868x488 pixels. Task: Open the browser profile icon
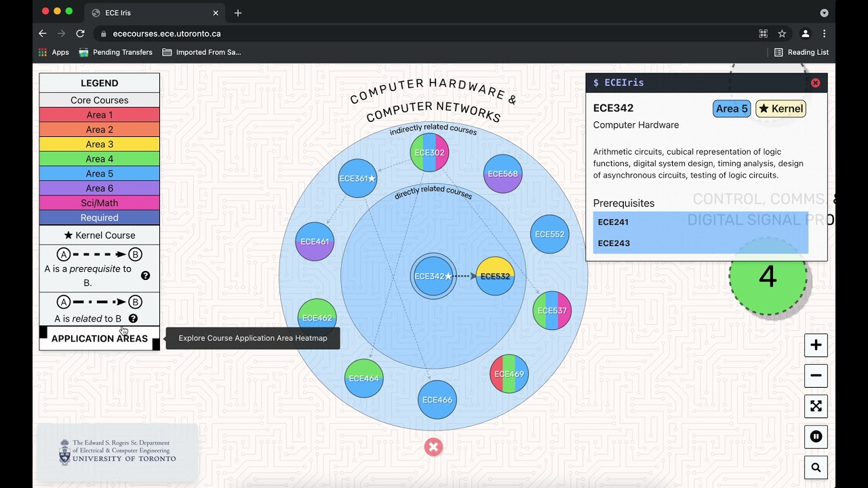805,33
